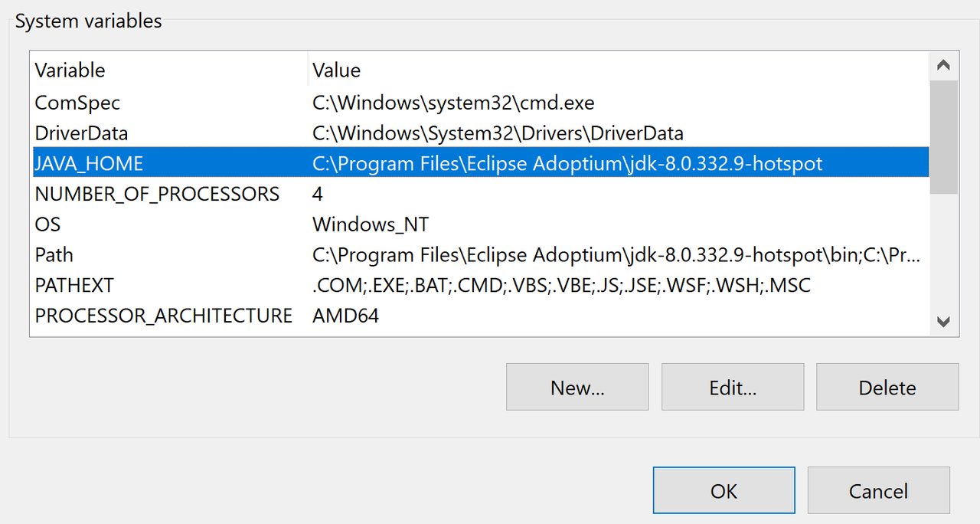Select the Path variable row

tap(54, 254)
